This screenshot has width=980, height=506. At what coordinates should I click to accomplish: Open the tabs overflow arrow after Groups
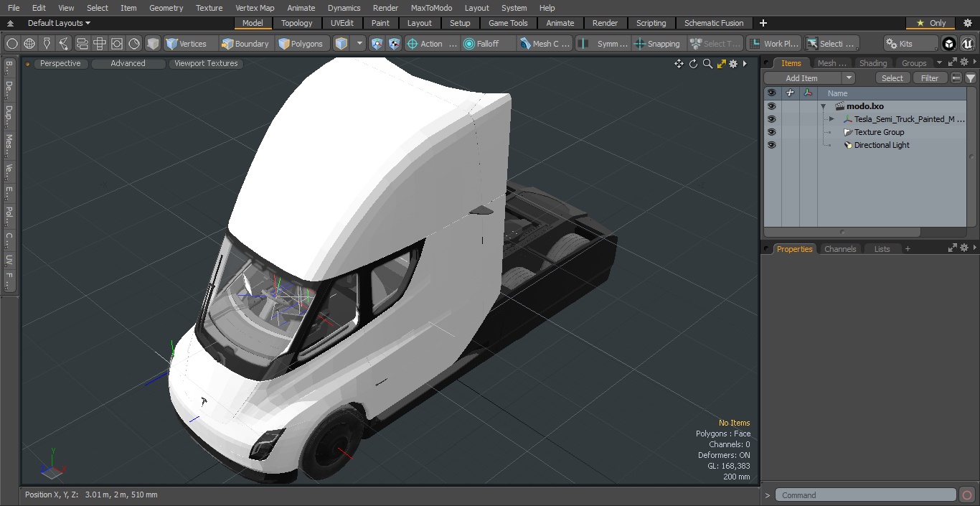(939, 63)
